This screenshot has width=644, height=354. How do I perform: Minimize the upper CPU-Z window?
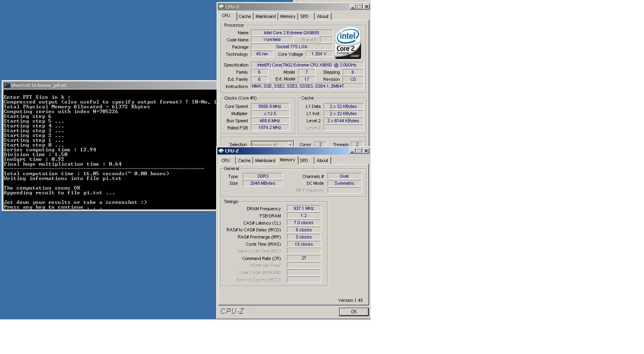coord(353,7)
